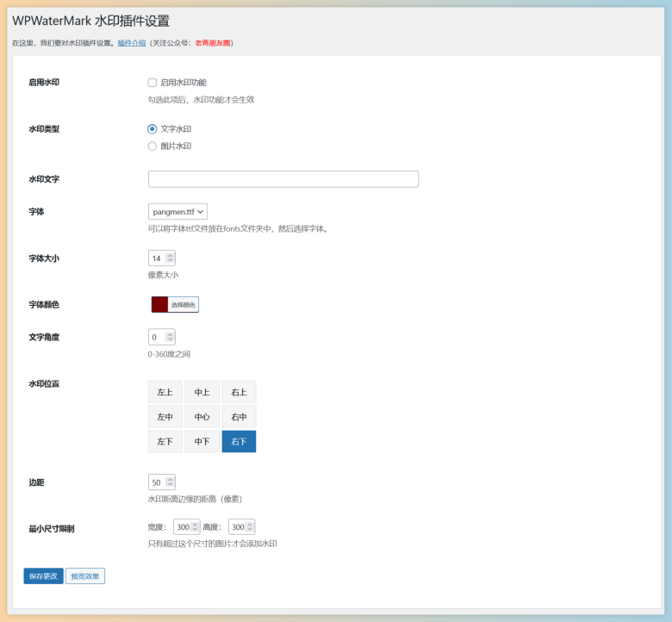Select the 图片水印 radio option
The height and width of the screenshot is (622, 672).
152,146
